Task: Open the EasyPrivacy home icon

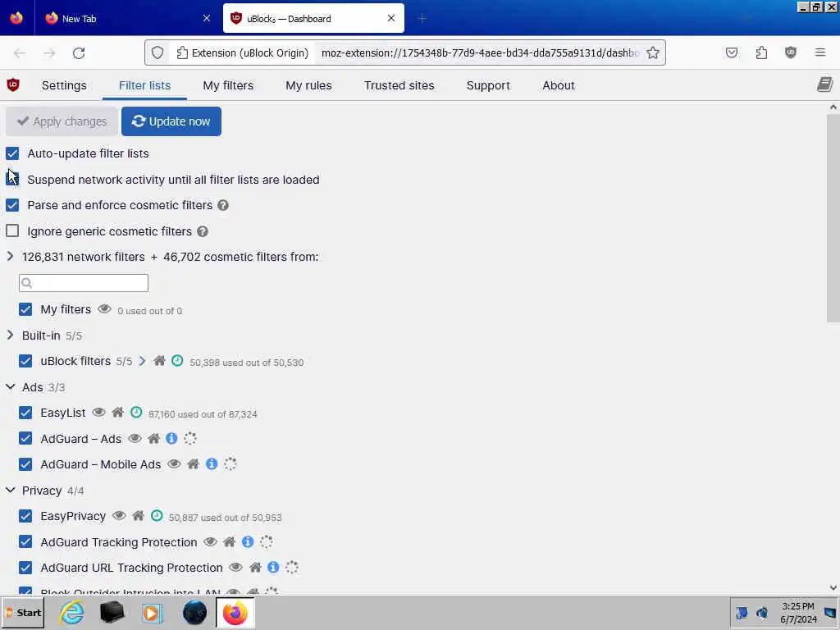Action: [138, 516]
